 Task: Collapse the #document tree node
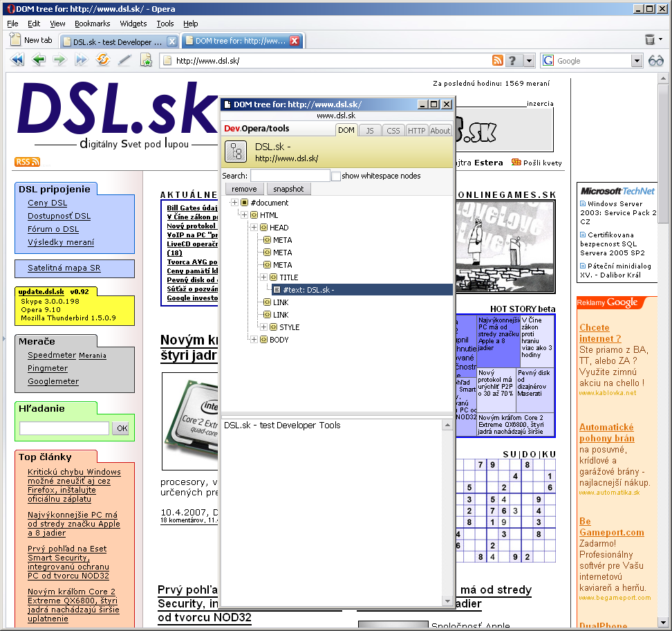click(x=234, y=203)
